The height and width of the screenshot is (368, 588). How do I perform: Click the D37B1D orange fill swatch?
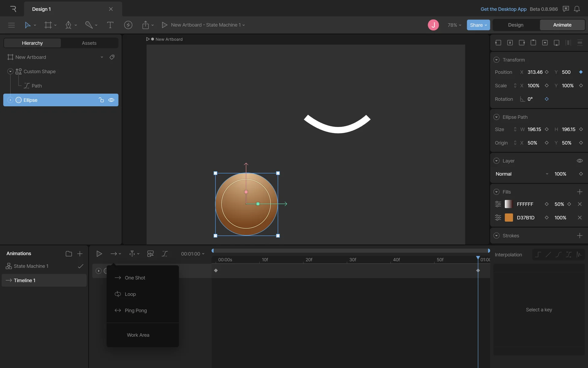509,217
